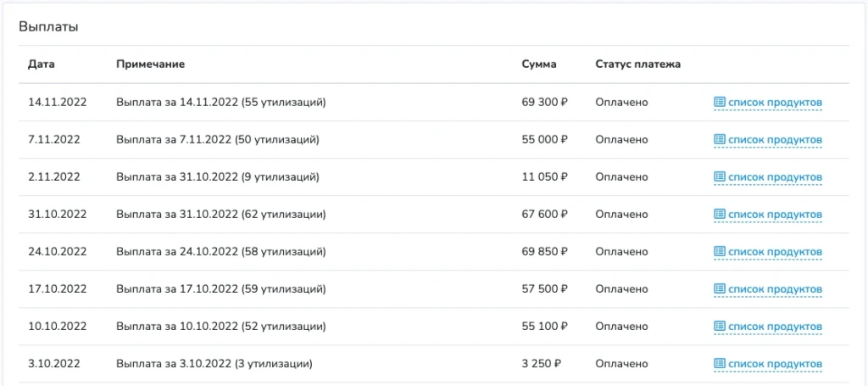Select date cell '7.11.2022'
The width and height of the screenshot is (868, 386).
[x=54, y=140]
